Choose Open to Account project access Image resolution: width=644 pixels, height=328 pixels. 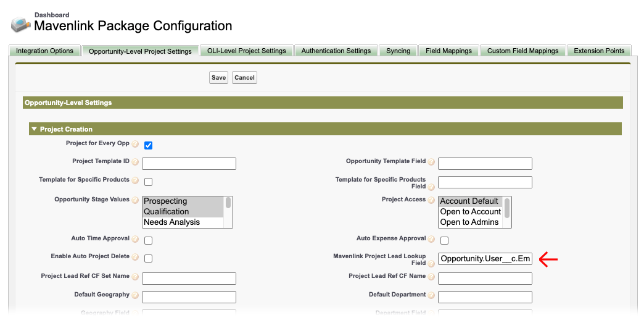click(471, 212)
